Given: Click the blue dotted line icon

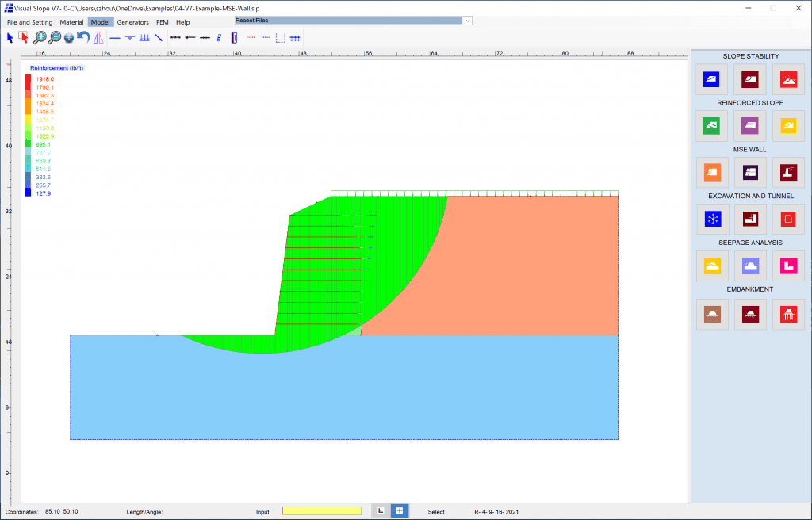Looking at the screenshot, I should click(x=266, y=38).
